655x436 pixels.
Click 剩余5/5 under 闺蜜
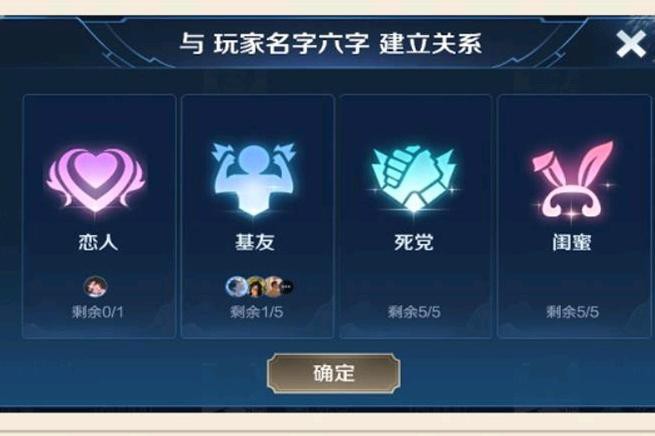572,312
